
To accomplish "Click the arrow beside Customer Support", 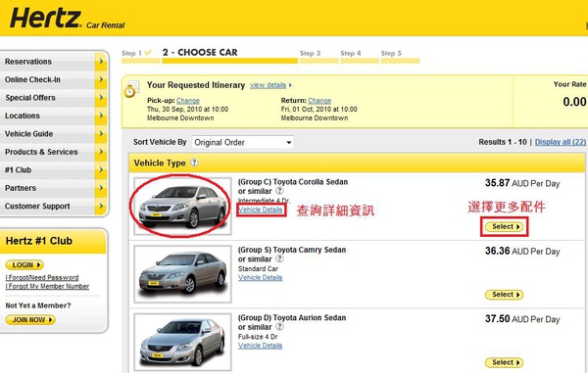I will pos(101,207).
